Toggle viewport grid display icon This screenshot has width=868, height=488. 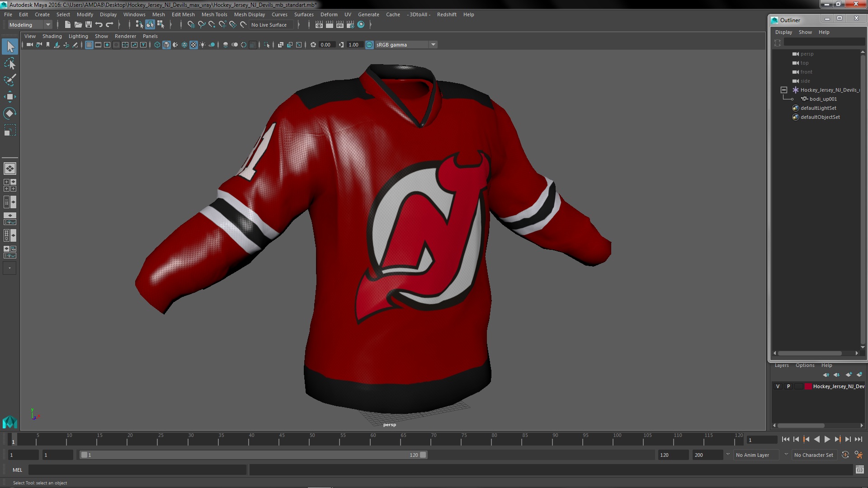(x=89, y=45)
